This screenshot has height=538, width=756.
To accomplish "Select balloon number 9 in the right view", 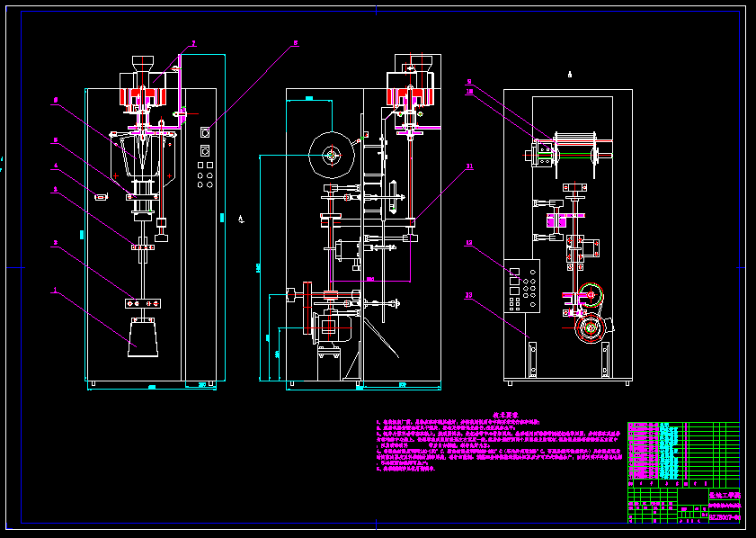I will (469, 82).
